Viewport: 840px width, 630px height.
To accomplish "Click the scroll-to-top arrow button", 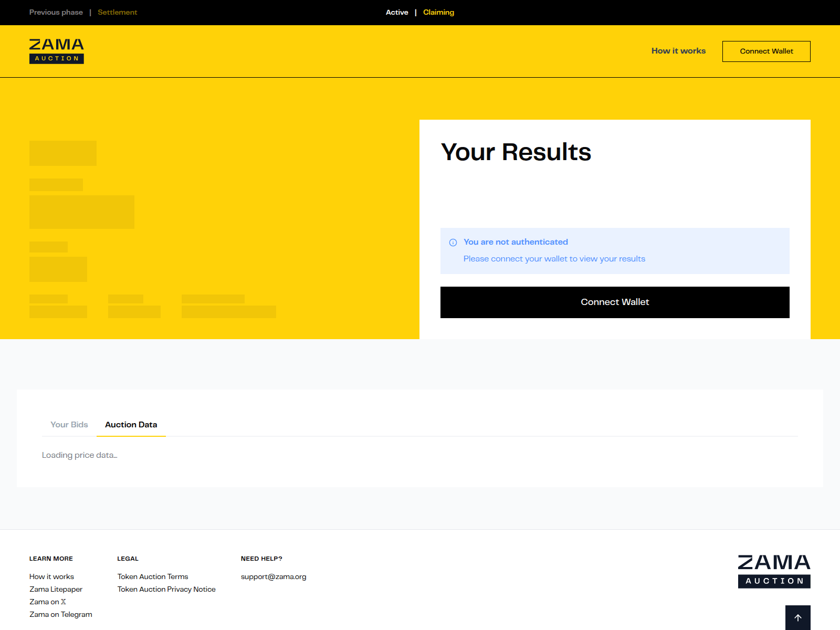I will 797,617.
